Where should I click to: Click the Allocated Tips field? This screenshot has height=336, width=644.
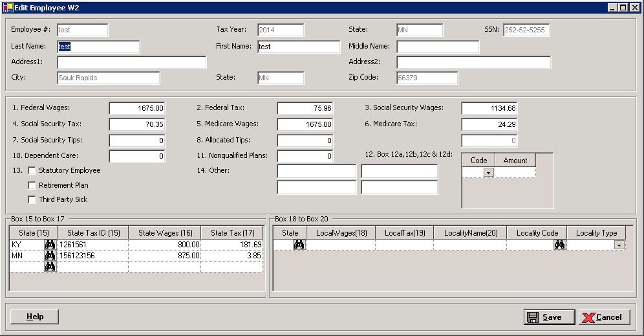coord(305,140)
